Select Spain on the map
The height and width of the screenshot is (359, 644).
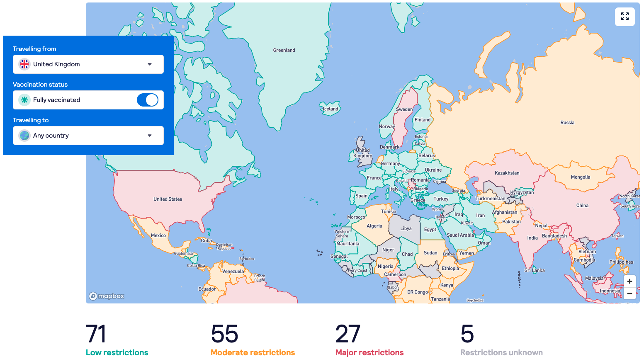pyautogui.click(x=361, y=196)
